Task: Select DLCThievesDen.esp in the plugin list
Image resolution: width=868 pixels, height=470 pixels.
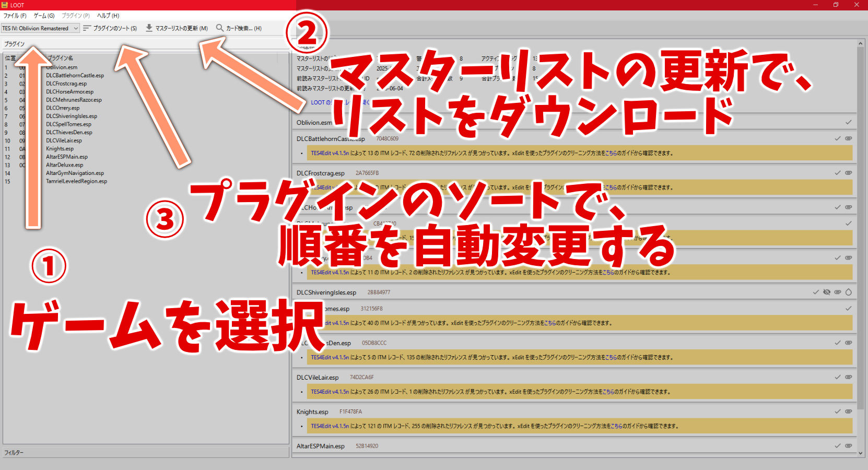Action: pyautogui.click(x=69, y=132)
